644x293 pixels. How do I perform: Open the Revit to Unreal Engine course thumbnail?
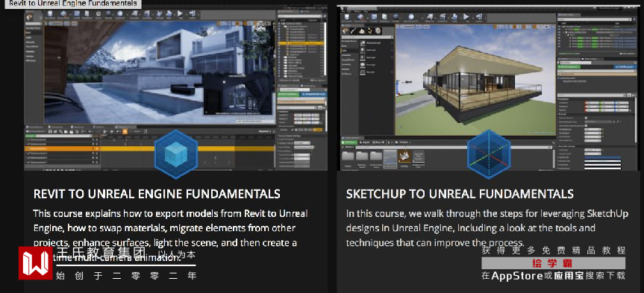176,88
